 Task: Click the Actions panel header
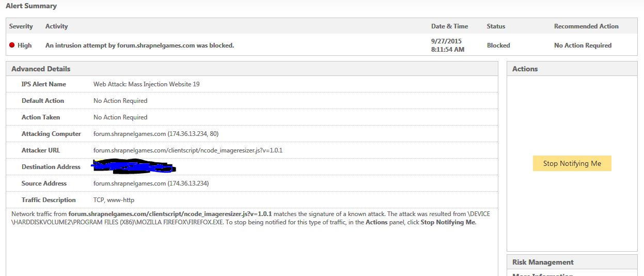525,69
